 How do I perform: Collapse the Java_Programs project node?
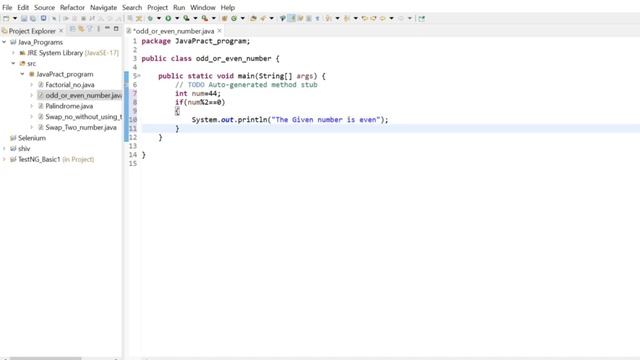[4, 42]
